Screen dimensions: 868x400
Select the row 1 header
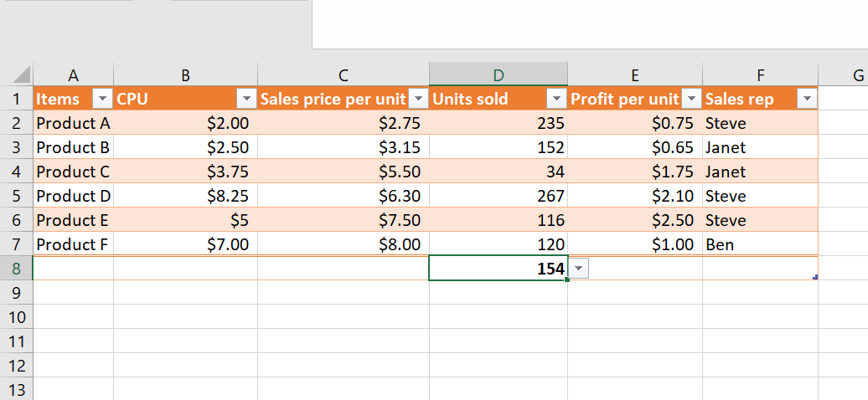16,99
